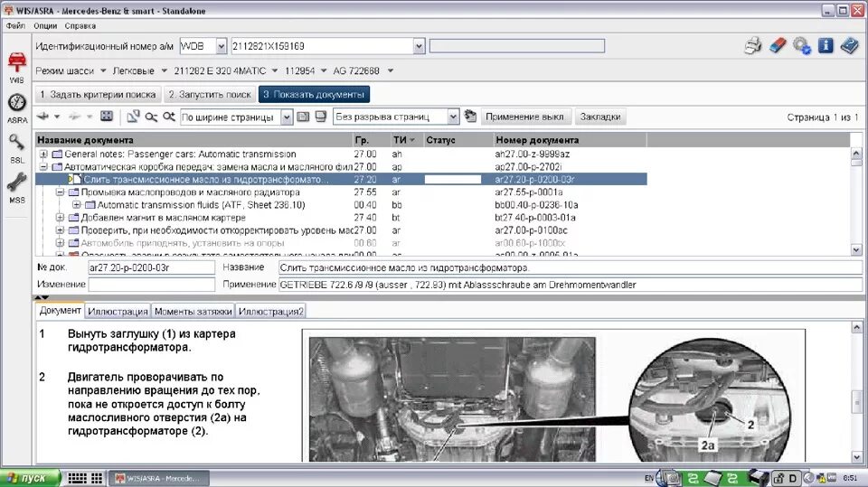
Task: Go back with the navigation arrow
Action: 43,117
